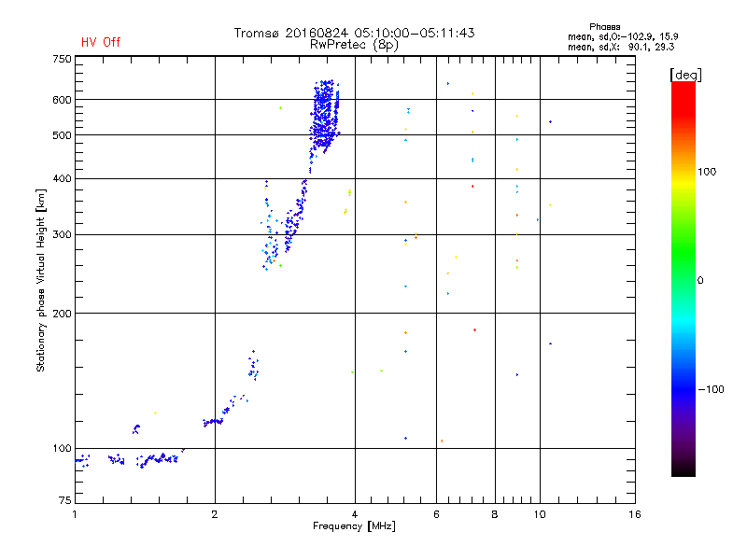This screenshot has width=747, height=560.
Task: Click the x-axis label '10'
Action: click(x=540, y=514)
